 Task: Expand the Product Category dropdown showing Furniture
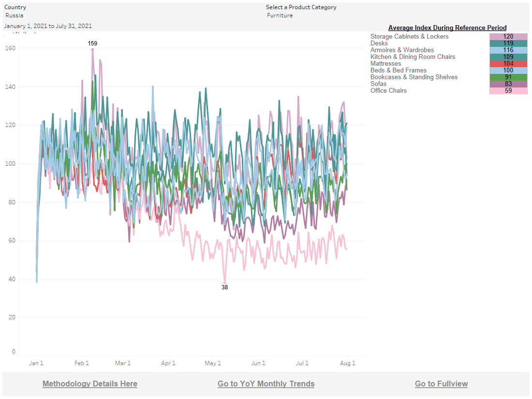click(280, 15)
